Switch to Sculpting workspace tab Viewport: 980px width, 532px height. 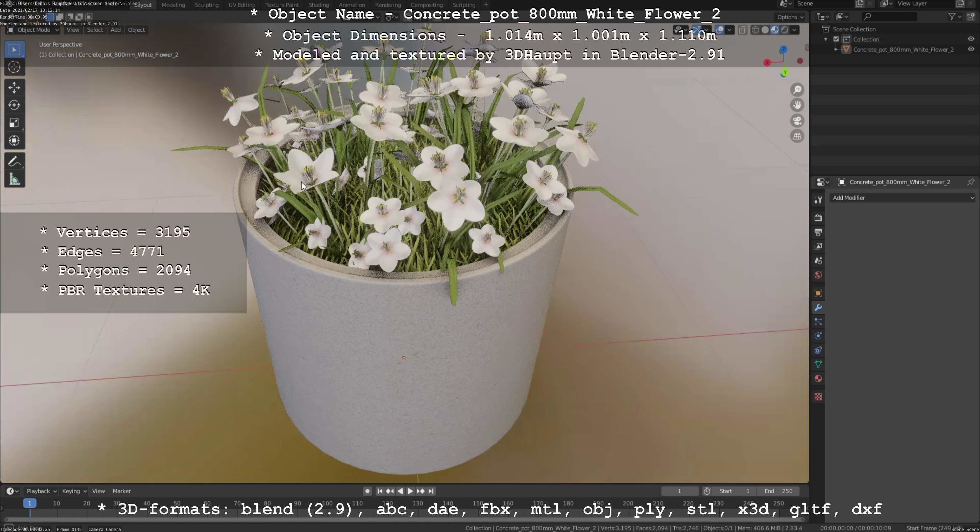(x=206, y=5)
